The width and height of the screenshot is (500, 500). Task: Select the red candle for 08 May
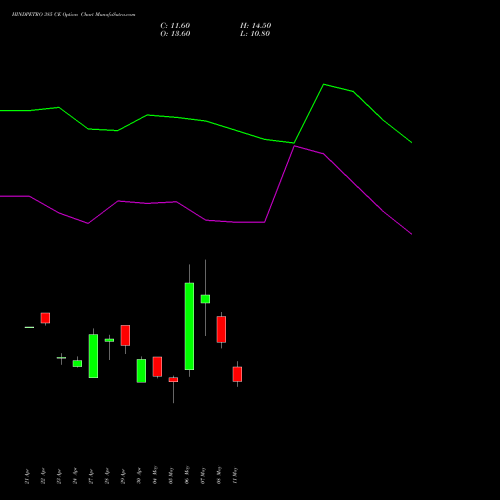pyautogui.click(x=221, y=329)
